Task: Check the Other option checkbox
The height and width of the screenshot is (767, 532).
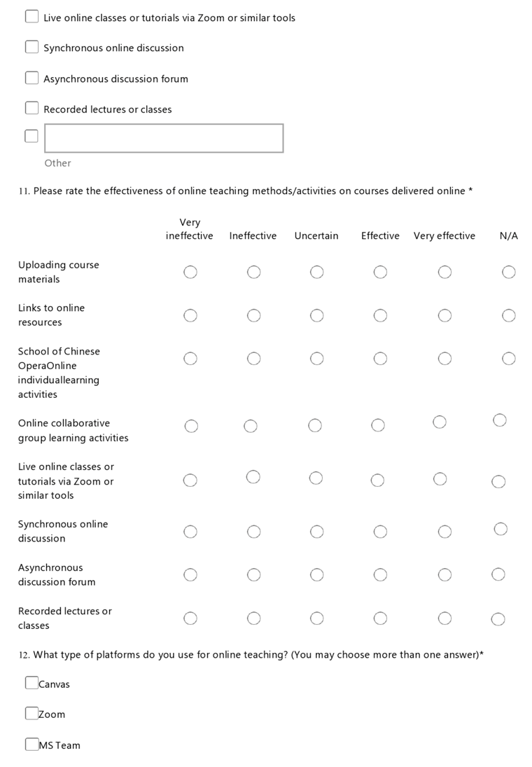Action: [31, 136]
